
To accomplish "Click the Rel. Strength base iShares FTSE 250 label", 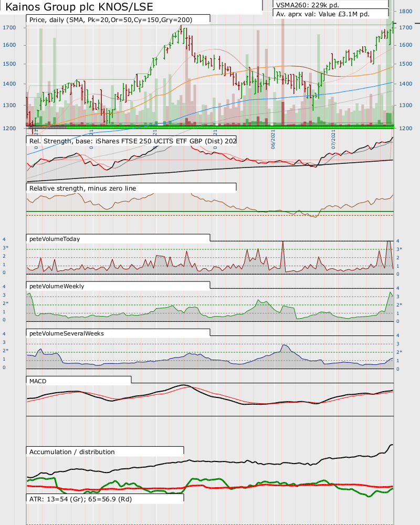I will (x=133, y=141).
